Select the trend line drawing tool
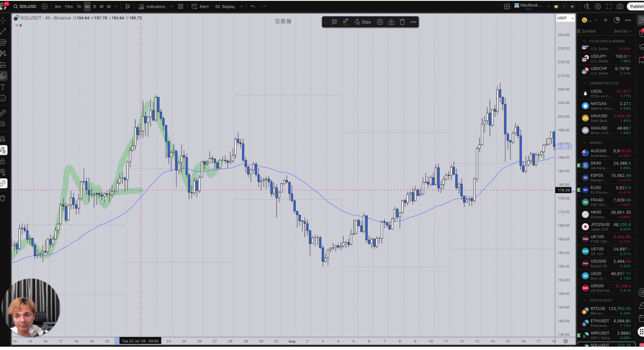The width and height of the screenshot is (644, 350). tap(3, 31)
